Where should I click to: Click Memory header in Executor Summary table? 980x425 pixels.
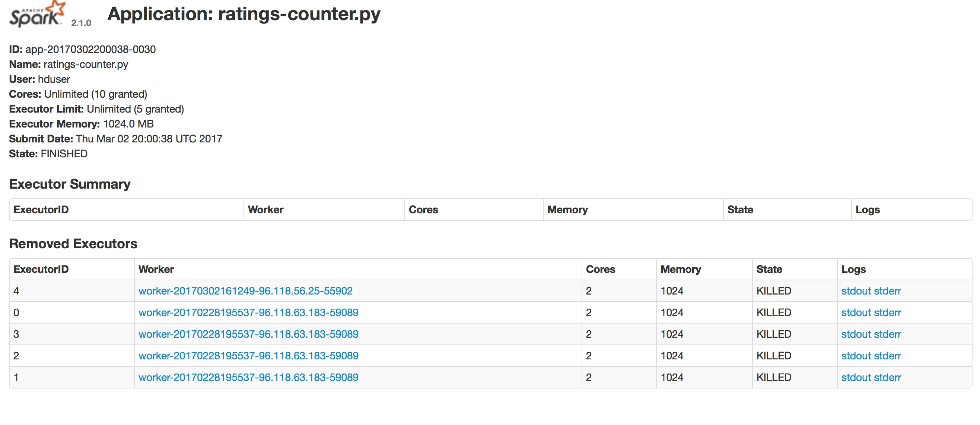point(567,210)
